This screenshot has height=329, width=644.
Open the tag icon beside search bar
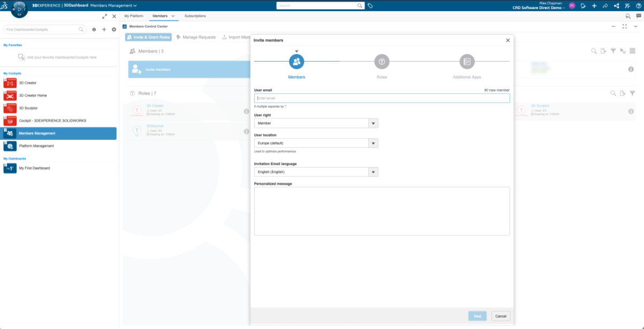[370, 5]
